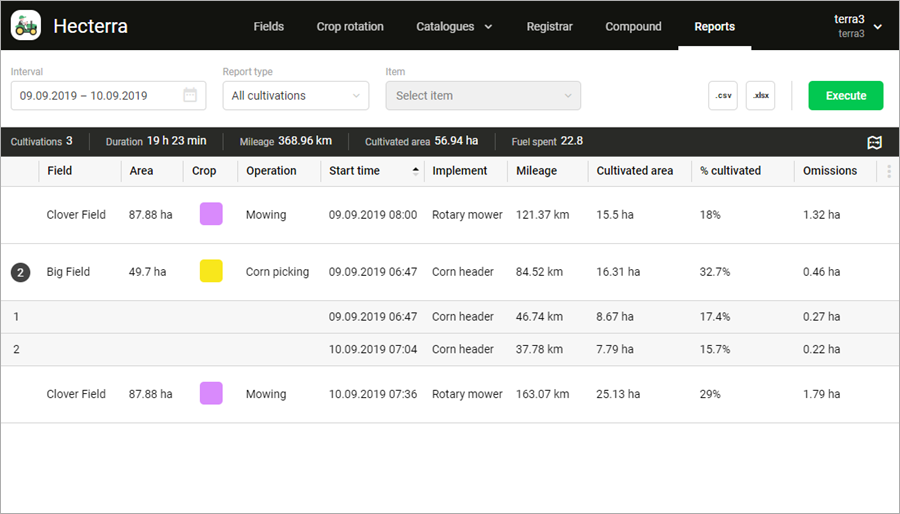Image resolution: width=900 pixels, height=514 pixels.
Task: Open table column settings menu
Action: tap(889, 171)
